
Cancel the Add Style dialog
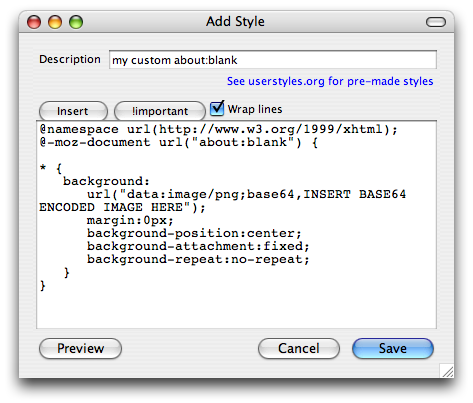299,349
